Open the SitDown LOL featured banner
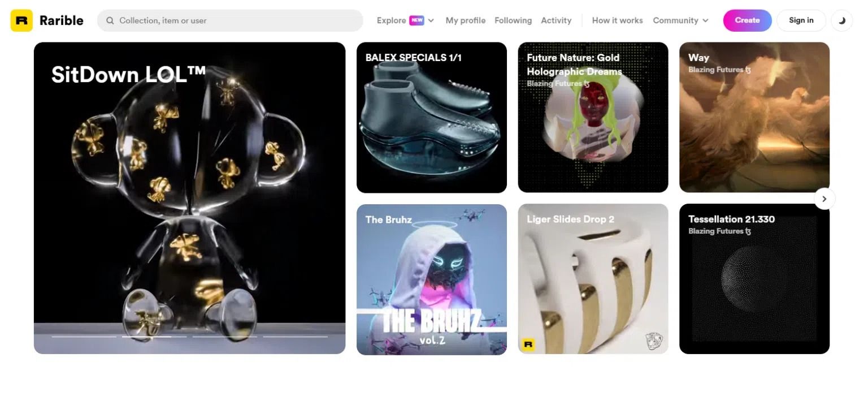 (x=189, y=198)
